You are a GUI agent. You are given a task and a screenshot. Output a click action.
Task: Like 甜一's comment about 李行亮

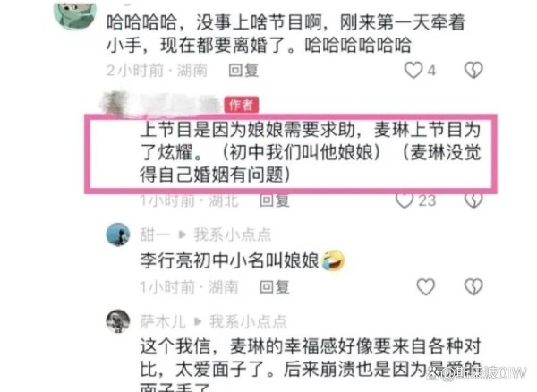pos(426,286)
